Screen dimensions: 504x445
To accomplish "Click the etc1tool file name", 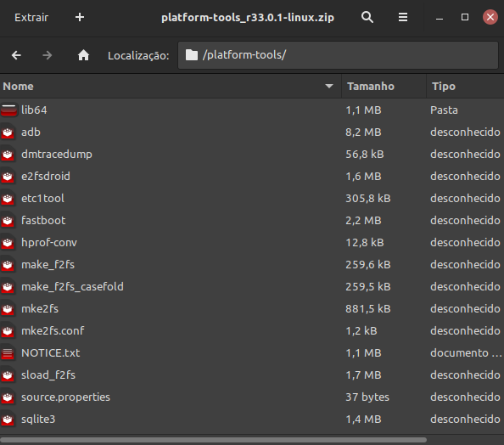I will tap(42, 199).
